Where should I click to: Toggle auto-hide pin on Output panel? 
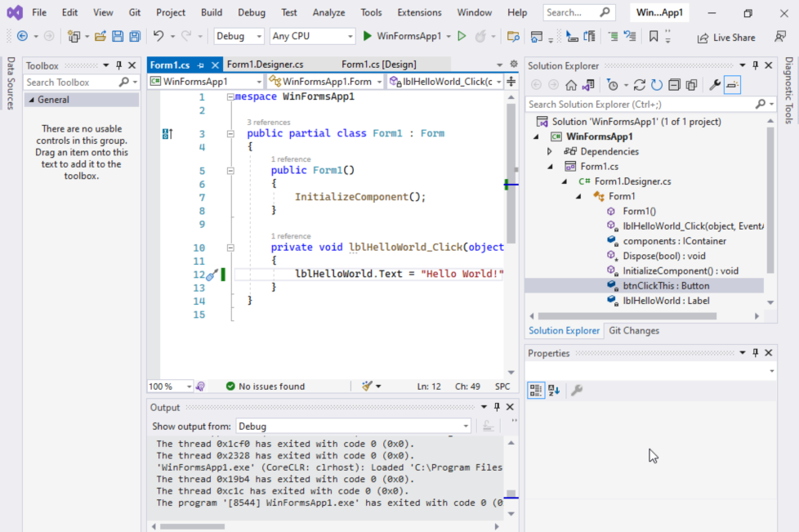tap(497, 407)
